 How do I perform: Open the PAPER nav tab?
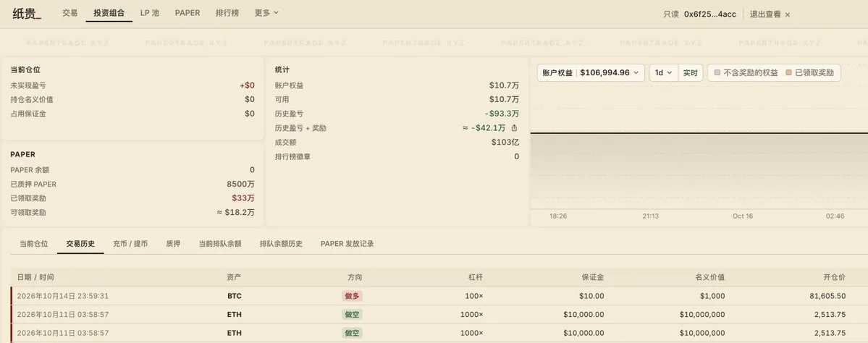tap(187, 13)
